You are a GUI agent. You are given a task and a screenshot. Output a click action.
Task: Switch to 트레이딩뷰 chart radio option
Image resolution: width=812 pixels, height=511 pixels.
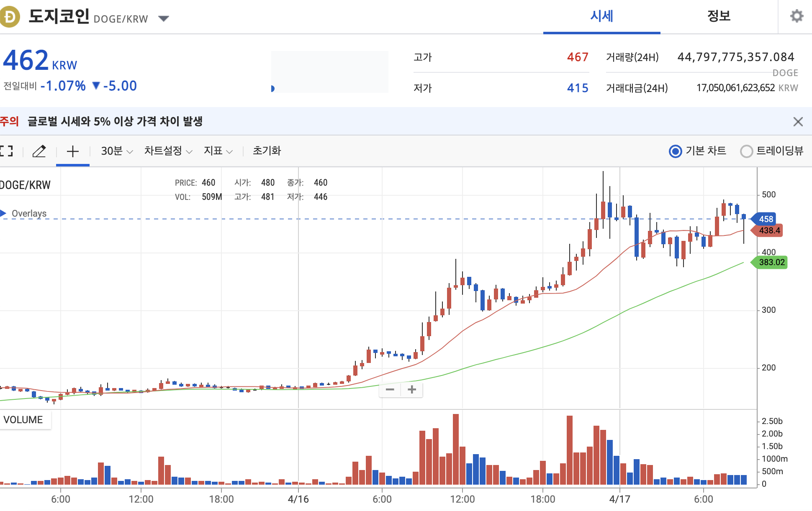(x=746, y=151)
